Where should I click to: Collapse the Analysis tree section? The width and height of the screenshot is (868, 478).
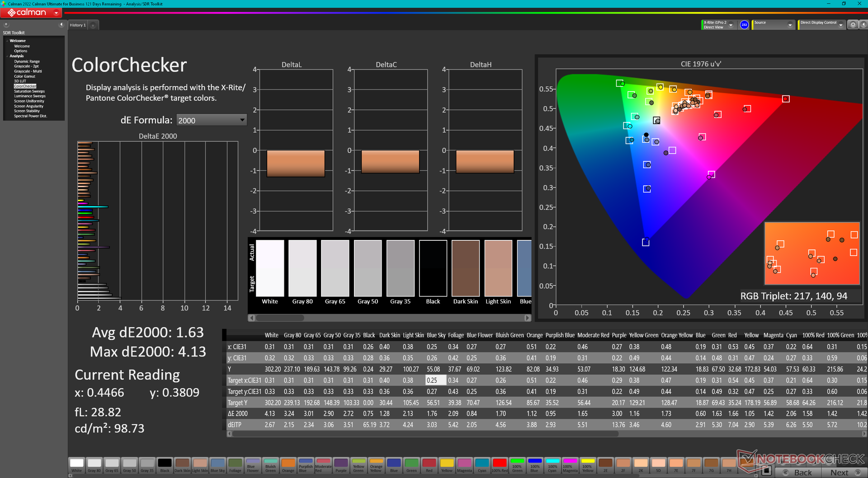(7, 56)
